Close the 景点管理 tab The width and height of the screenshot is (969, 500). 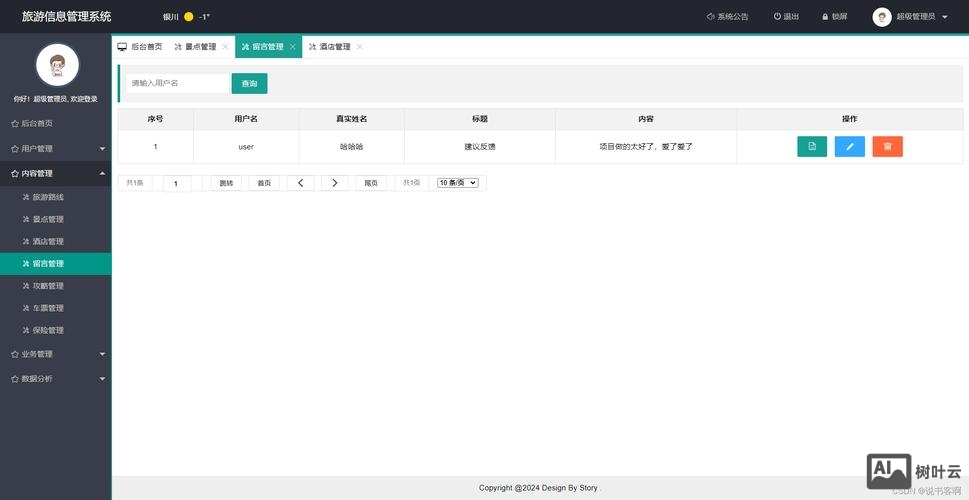pos(225,46)
